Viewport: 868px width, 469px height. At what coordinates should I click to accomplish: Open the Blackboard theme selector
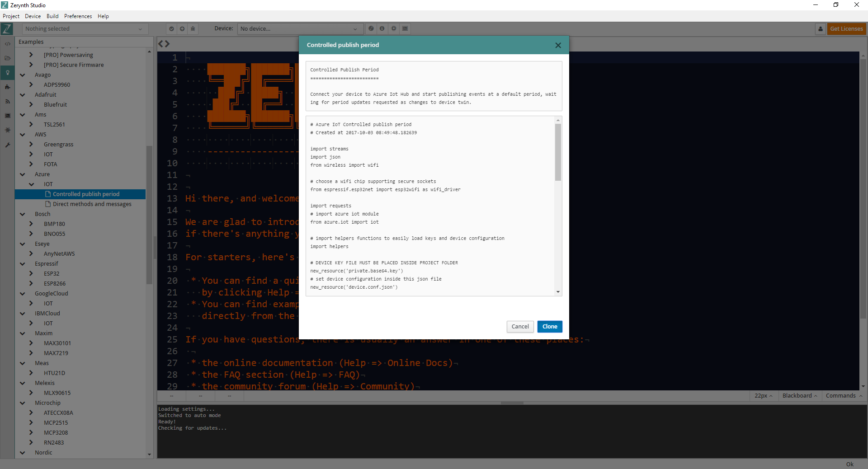(799, 395)
